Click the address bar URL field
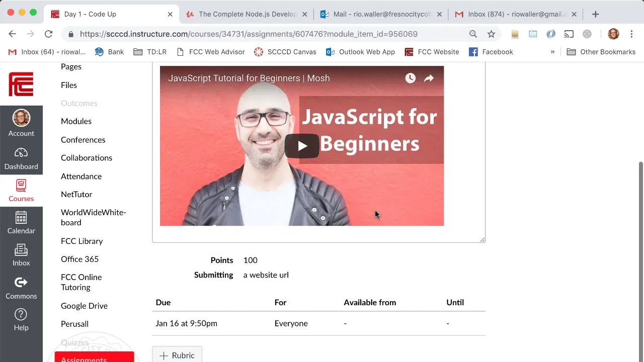Image resolution: width=644 pixels, height=362 pixels. tap(272, 34)
